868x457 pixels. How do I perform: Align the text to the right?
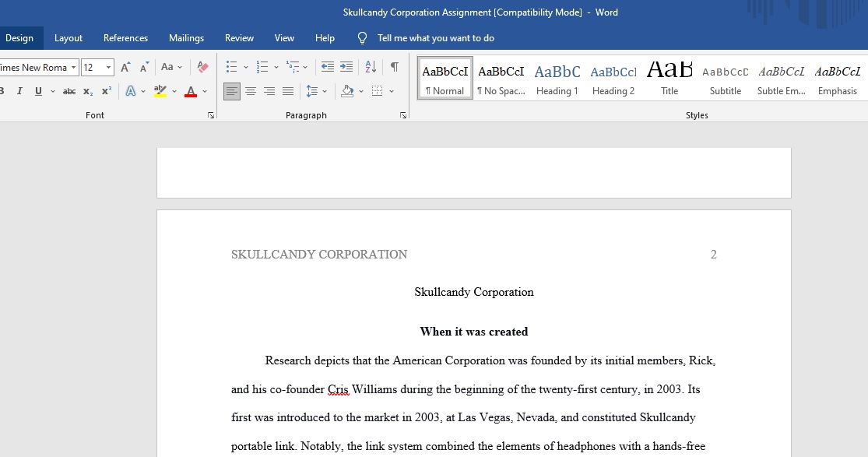(x=269, y=91)
